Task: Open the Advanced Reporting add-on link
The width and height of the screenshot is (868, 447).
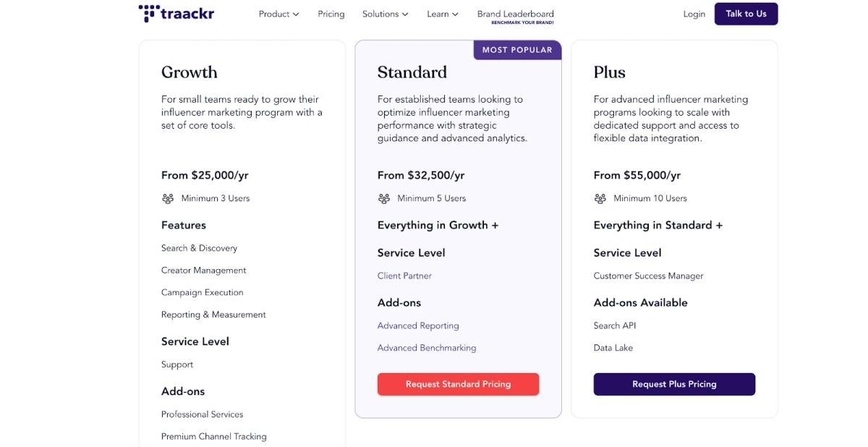Action: pos(418,325)
